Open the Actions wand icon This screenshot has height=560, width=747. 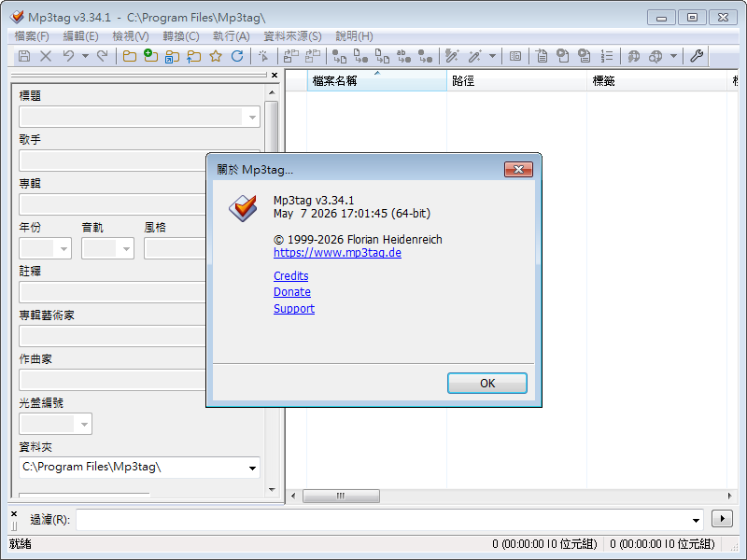pyautogui.click(x=452, y=56)
